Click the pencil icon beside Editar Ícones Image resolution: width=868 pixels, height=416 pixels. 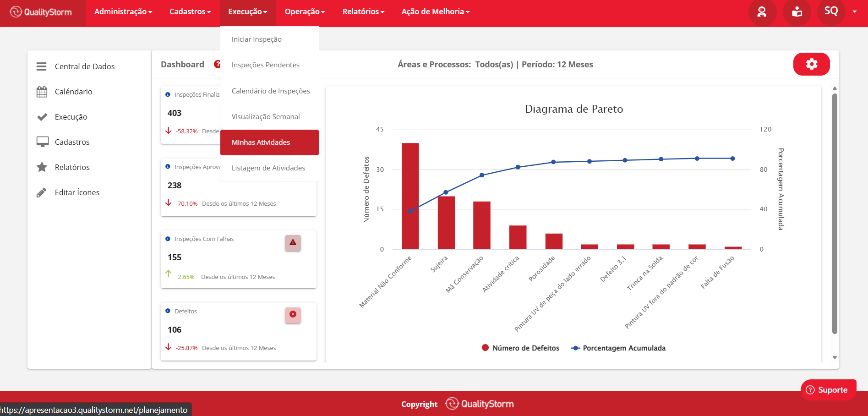42,192
